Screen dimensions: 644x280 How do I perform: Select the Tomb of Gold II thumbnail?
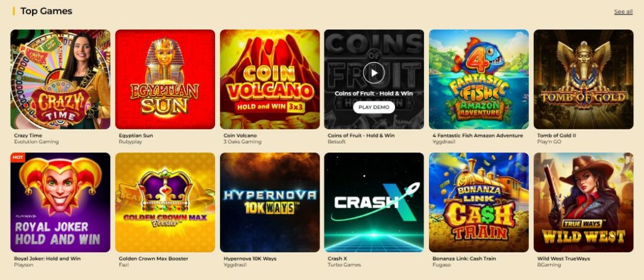(x=584, y=79)
